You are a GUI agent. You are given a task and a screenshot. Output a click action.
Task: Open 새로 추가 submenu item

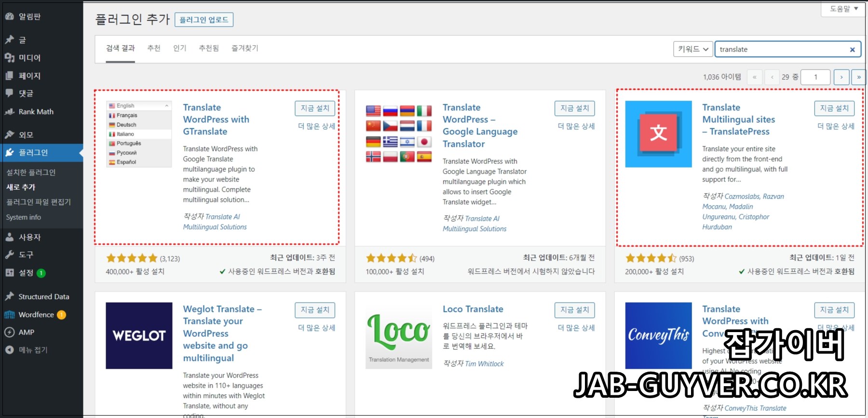coord(21,187)
